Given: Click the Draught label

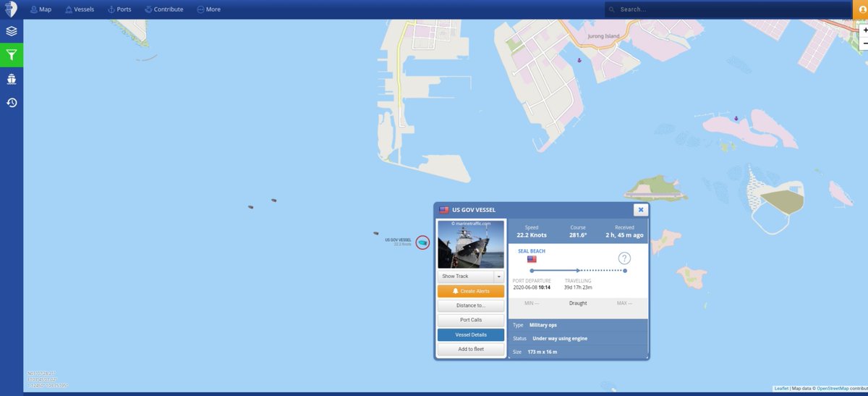Looking at the screenshot, I should pos(578,303).
